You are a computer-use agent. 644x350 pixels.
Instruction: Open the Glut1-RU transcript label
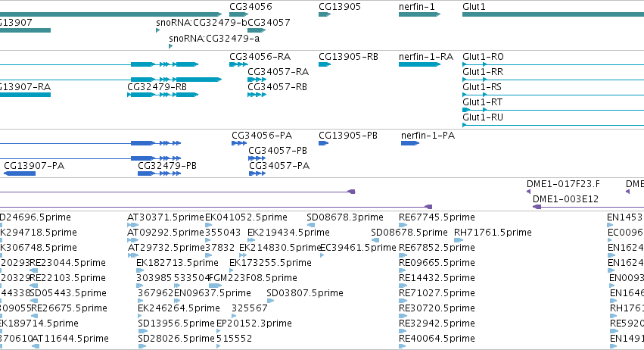click(483, 117)
